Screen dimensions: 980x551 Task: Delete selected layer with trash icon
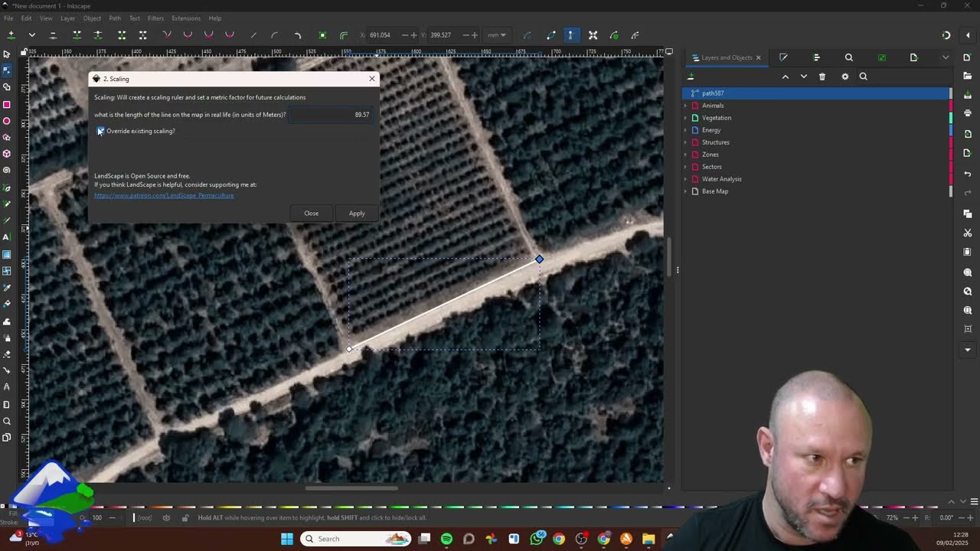pos(822,77)
